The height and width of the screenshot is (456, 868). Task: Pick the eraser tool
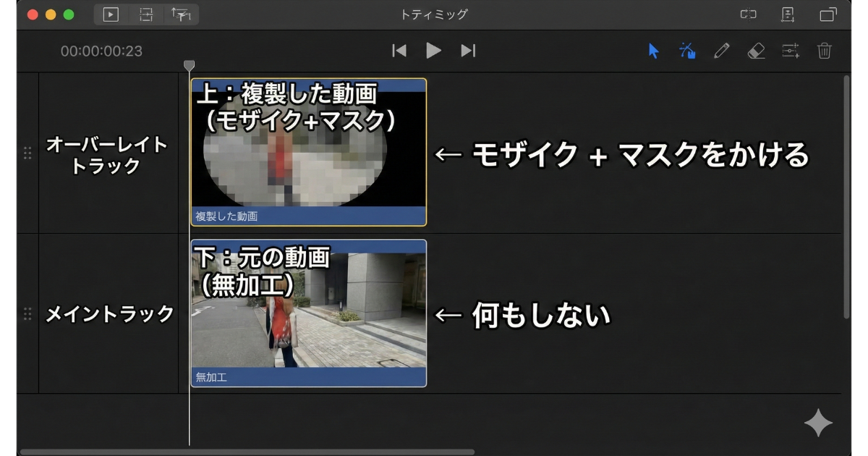756,51
